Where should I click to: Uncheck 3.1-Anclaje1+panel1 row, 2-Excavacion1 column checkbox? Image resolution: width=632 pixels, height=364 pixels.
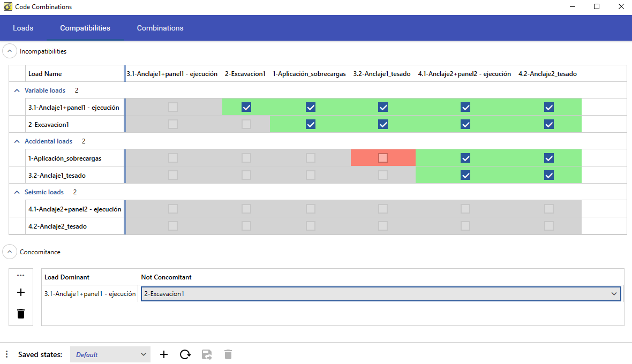[246, 107]
